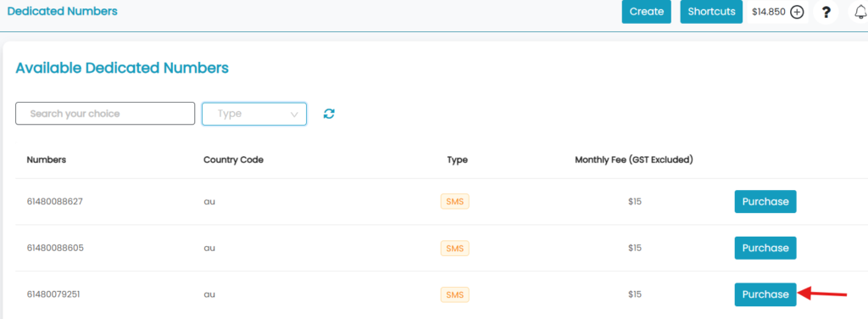Click the Create button
This screenshot has width=868, height=319.
[x=647, y=12]
